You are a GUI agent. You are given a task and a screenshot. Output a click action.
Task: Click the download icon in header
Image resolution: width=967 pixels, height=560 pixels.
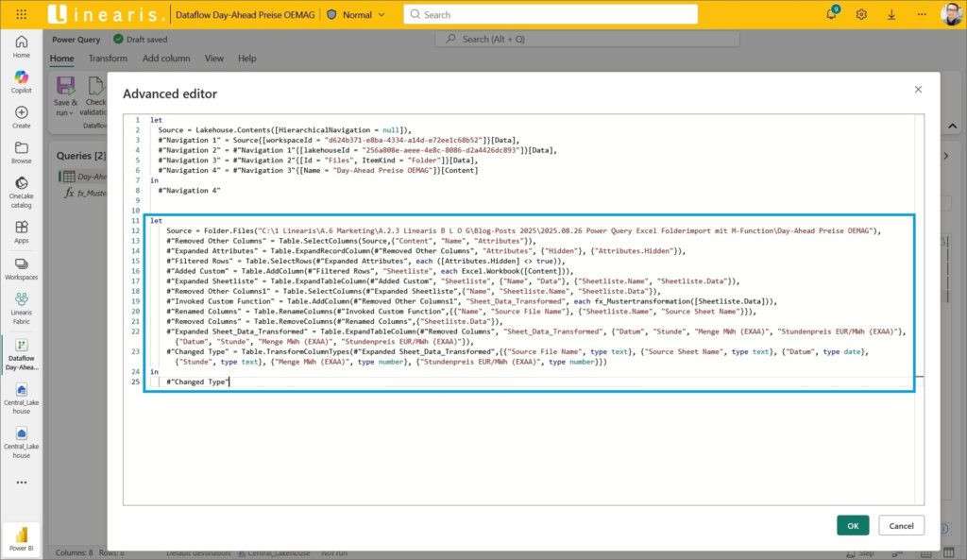coord(892,14)
